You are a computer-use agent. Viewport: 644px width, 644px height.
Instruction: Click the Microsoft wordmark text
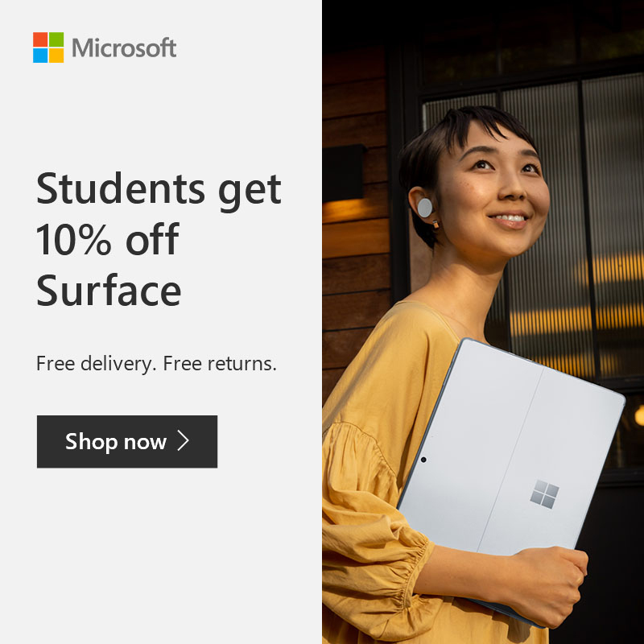click(x=124, y=47)
